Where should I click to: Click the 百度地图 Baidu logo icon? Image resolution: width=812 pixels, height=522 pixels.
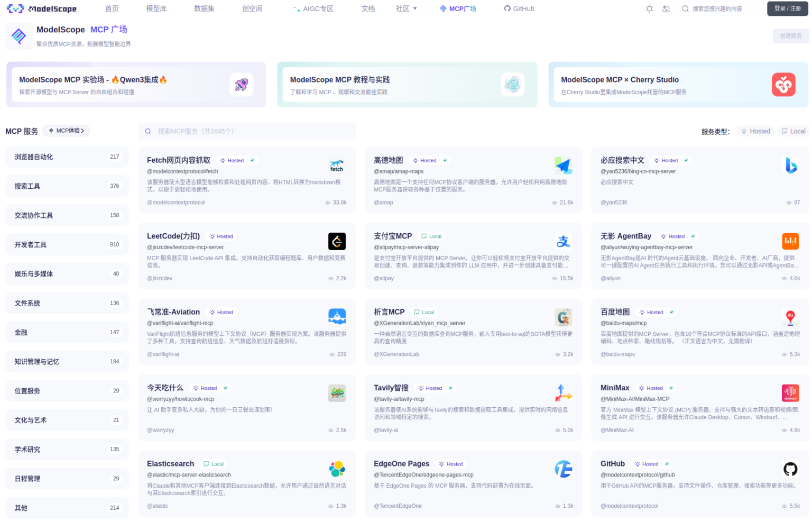[790, 317]
